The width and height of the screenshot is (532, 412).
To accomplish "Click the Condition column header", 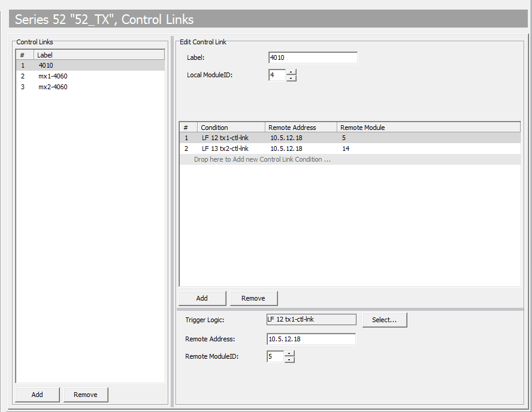I will (231, 127).
